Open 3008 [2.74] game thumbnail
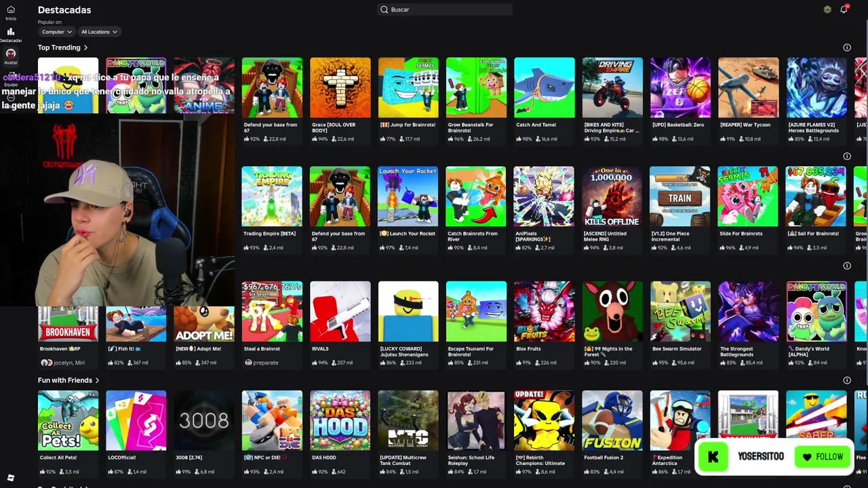Image resolution: width=868 pixels, height=488 pixels. (x=204, y=420)
